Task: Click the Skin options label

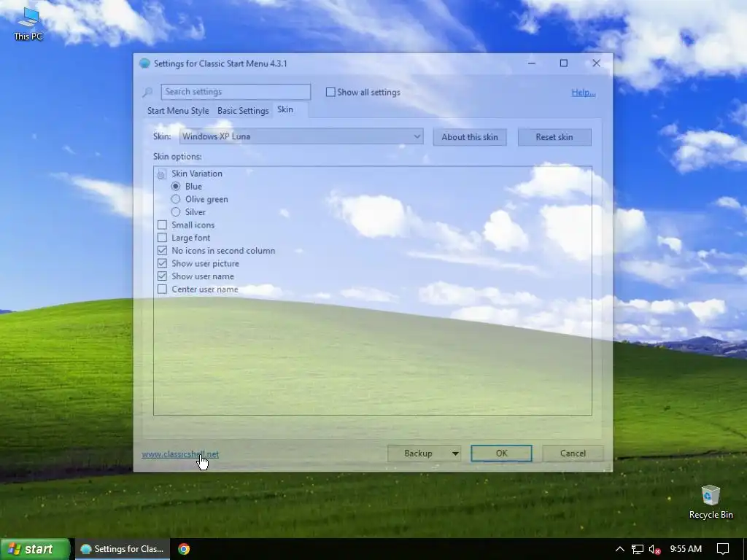Action: [x=177, y=157]
